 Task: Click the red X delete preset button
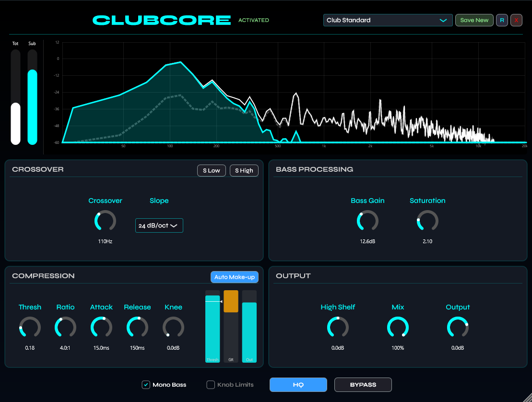[x=516, y=20]
